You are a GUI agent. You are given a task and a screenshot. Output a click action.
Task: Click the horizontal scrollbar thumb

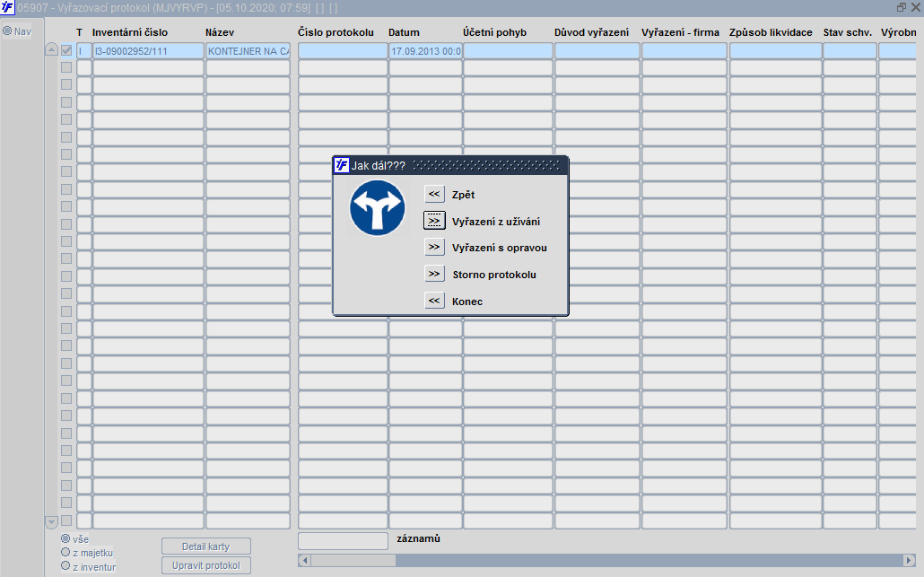point(353,560)
